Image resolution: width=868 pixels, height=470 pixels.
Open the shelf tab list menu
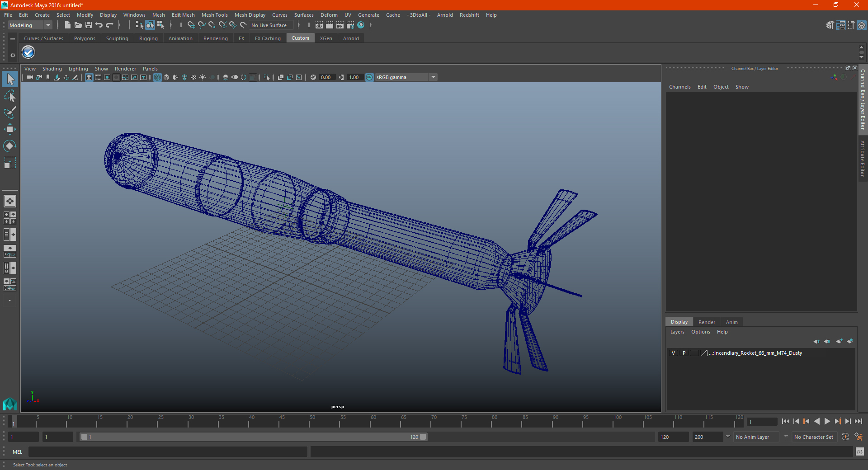[x=13, y=39]
